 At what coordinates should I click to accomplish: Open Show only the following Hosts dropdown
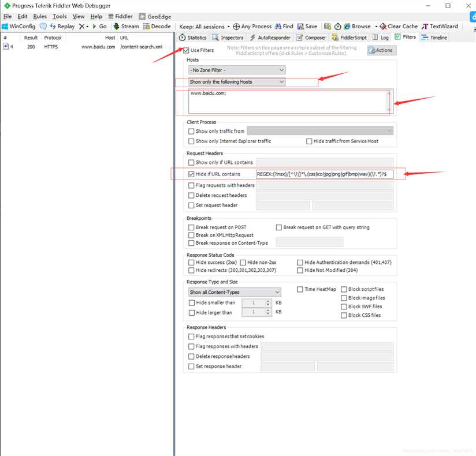click(237, 82)
